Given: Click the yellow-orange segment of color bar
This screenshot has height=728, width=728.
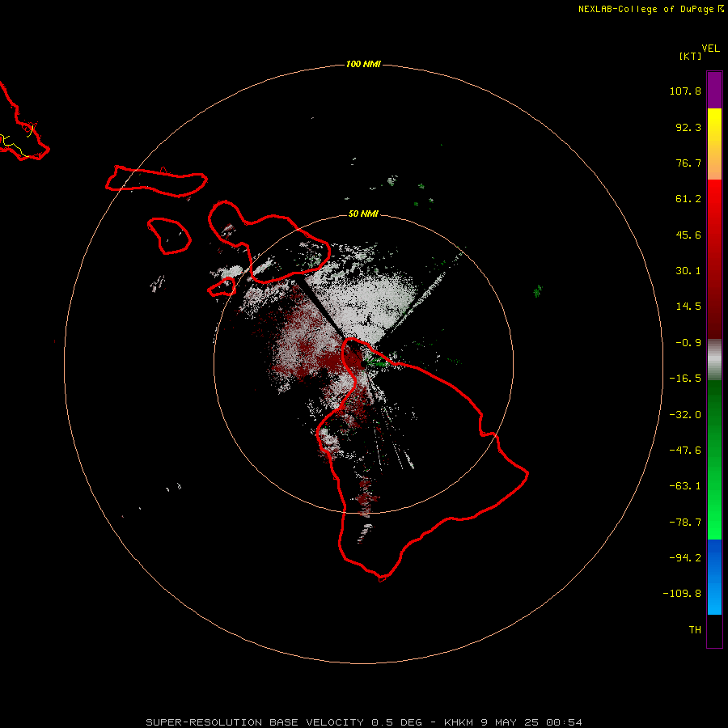Looking at the screenshot, I should [x=714, y=144].
